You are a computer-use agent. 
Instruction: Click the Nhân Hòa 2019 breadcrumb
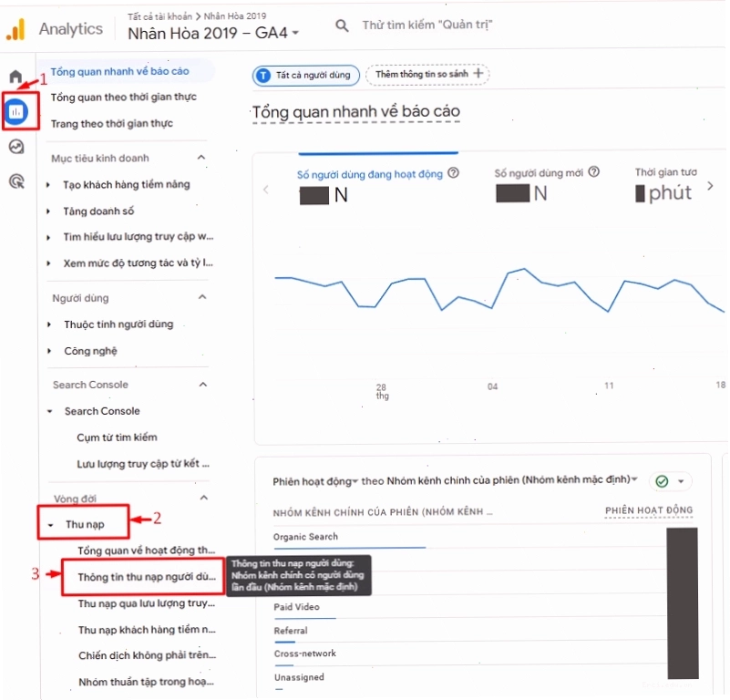[x=234, y=15]
